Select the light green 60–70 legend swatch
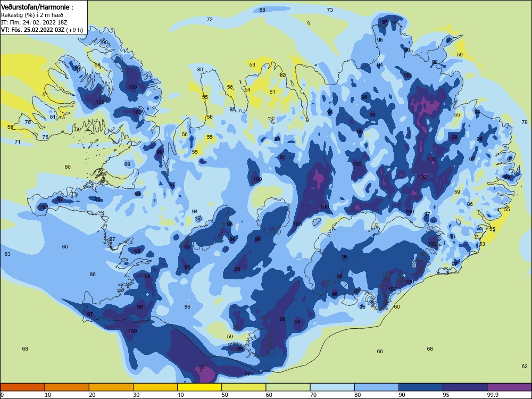The image size is (532, 399). [x=288, y=387]
